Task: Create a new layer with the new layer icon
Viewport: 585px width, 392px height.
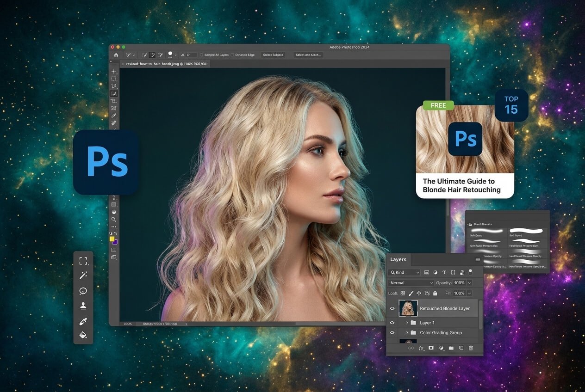Action: click(461, 349)
